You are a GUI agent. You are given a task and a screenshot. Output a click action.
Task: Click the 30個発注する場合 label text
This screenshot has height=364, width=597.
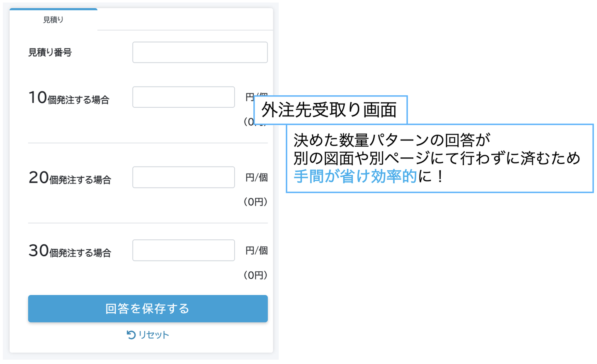tap(70, 251)
